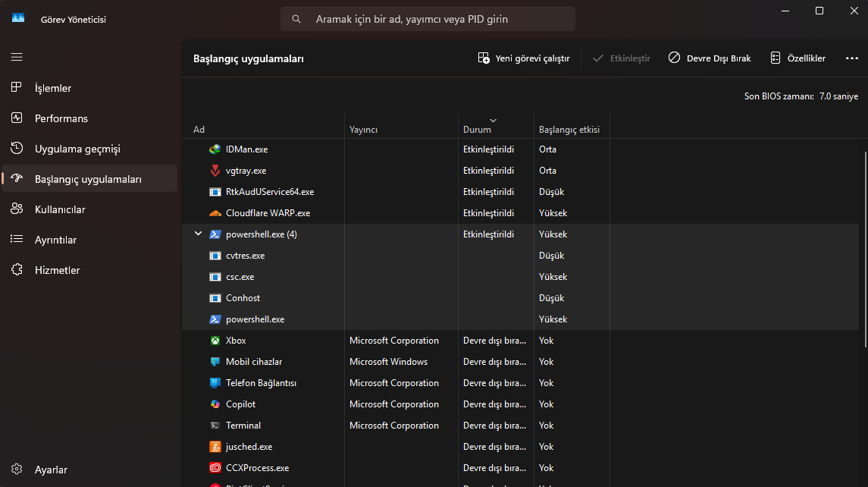Click the cvtres.exe icon

(x=215, y=256)
